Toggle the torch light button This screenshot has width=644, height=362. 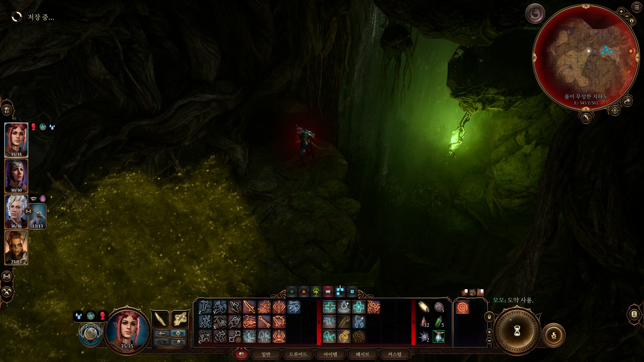tap(178, 342)
